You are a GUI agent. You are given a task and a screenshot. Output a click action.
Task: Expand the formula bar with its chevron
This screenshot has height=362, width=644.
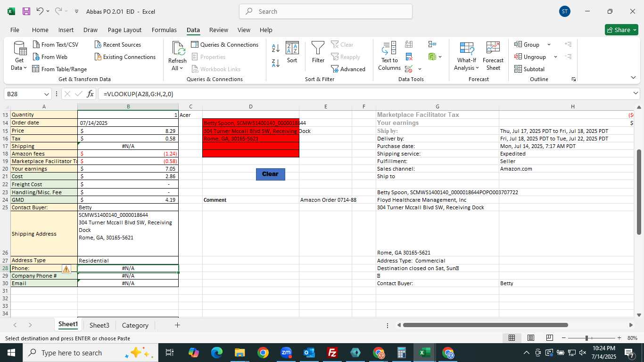[x=636, y=94]
